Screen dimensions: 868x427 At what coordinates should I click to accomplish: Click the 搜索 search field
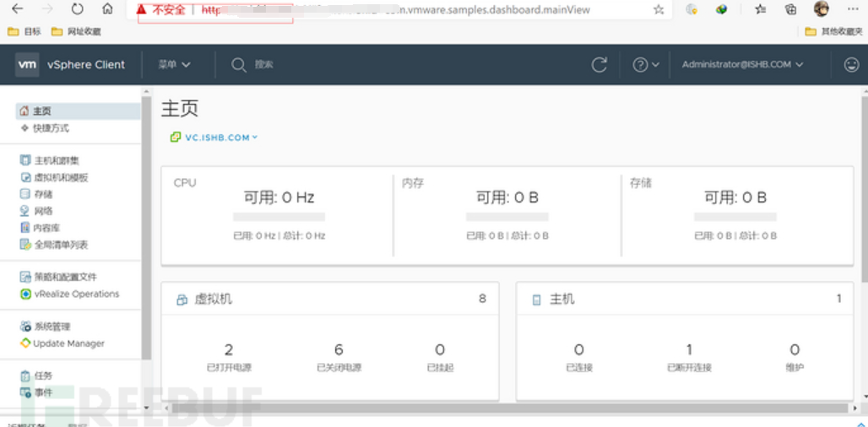264,65
